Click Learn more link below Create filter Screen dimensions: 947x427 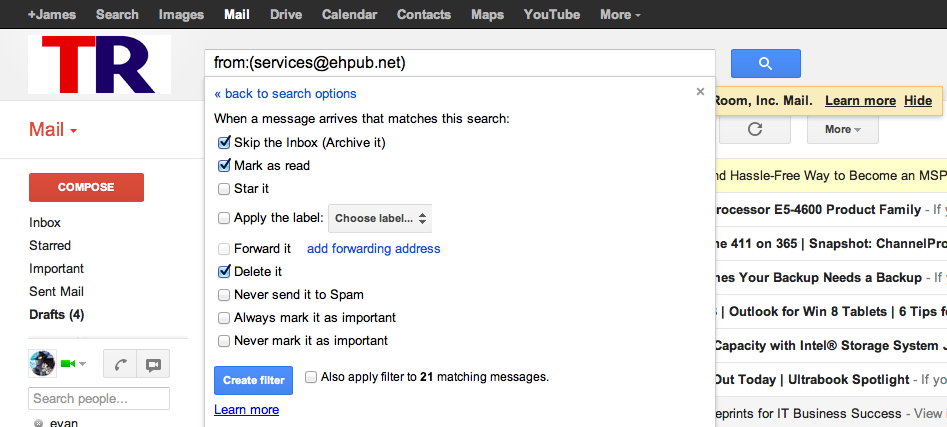246,409
